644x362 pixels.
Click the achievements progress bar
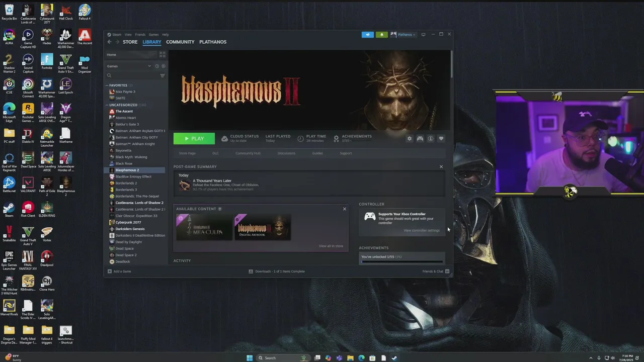click(x=402, y=261)
